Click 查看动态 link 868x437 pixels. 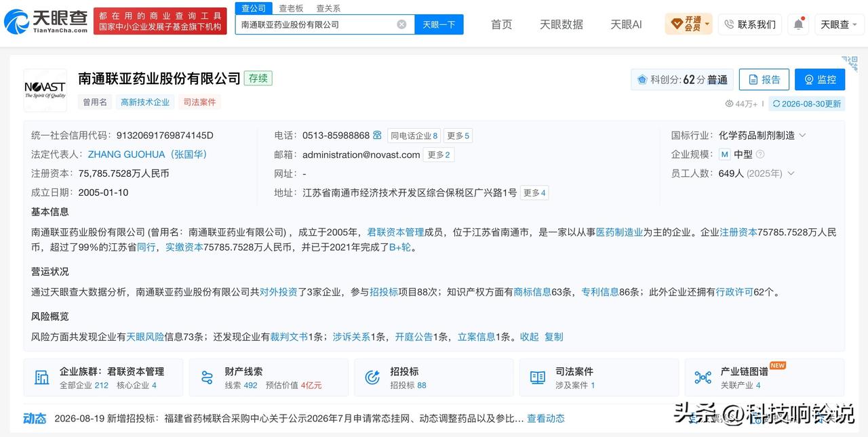point(546,419)
